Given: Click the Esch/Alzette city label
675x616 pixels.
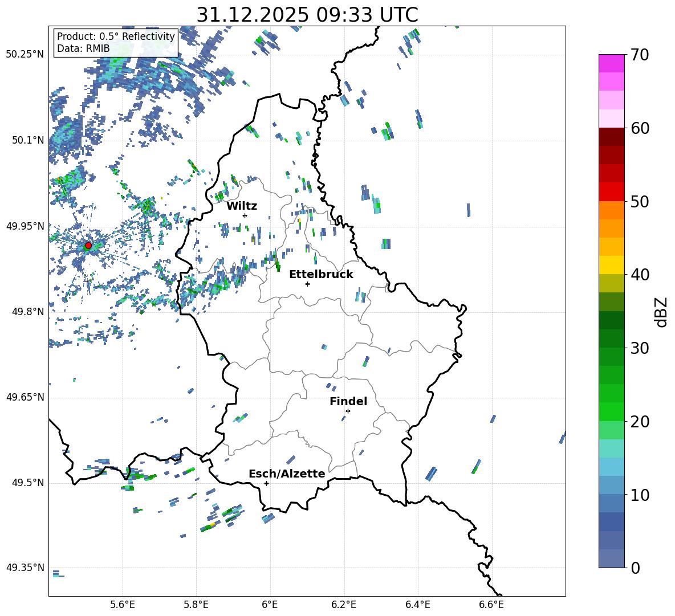Looking at the screenshot, I should (x=287, y=474).
